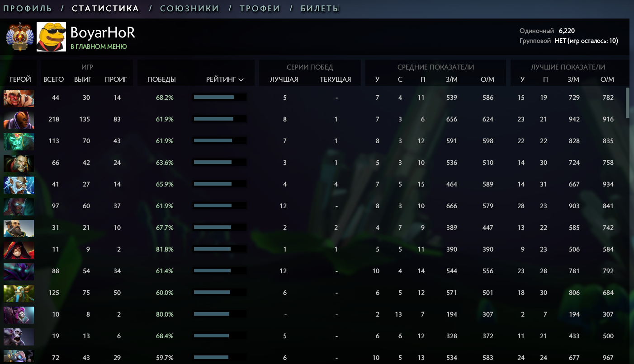Image resolution: width=634 pixels, height=364 pixels.
Task: Select the СТАТИСТИКА tab
Action: [x=105, y=9]
